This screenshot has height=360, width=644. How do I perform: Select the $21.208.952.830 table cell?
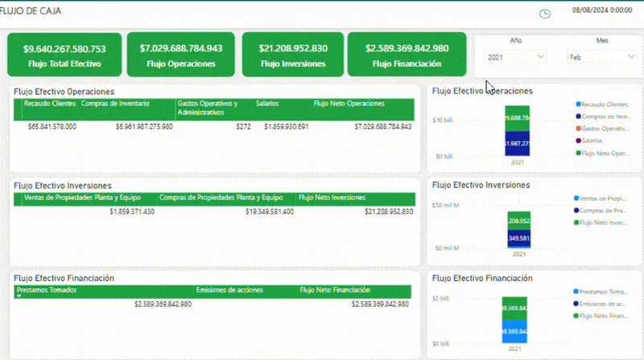click(x=389, y=212)
